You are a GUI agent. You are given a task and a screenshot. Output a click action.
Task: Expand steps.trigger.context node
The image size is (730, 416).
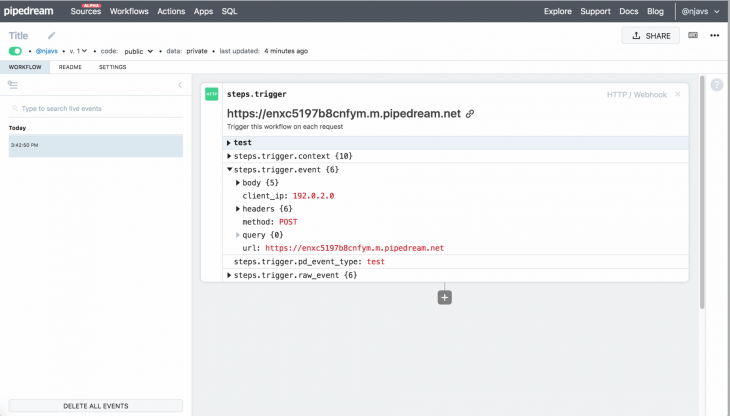(230, 156)
